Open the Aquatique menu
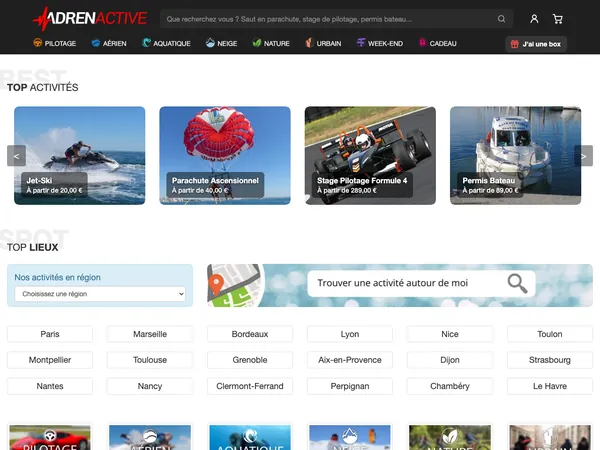 (166, 43)
